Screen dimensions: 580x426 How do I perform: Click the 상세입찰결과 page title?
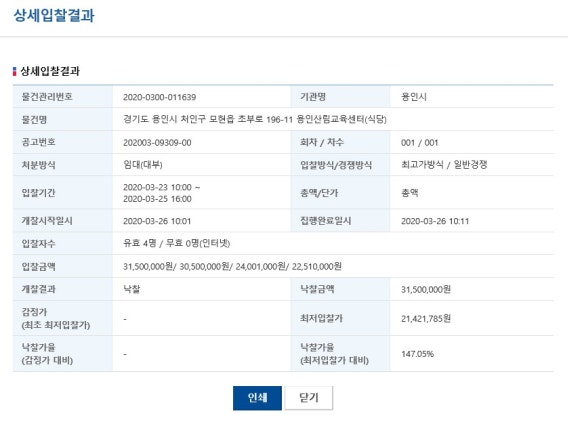[54, 16]
